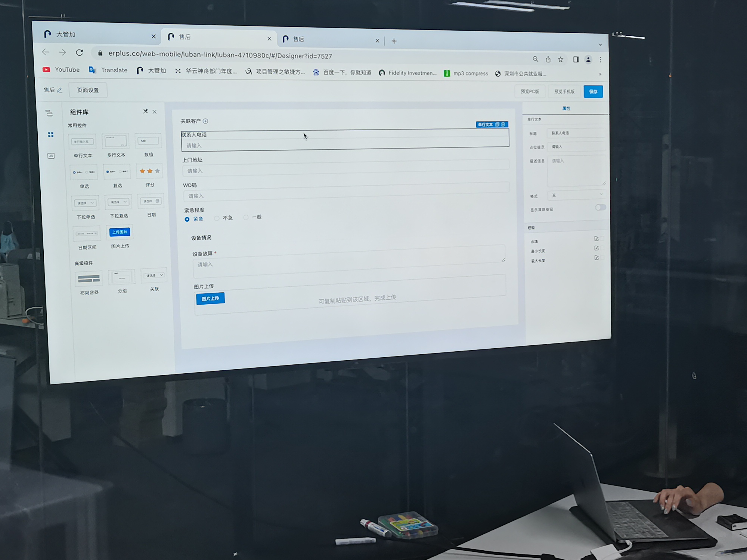Viewport: 747px width, 560px height.
Task: Select 不急 radio button option
Action: coord(218,218)
